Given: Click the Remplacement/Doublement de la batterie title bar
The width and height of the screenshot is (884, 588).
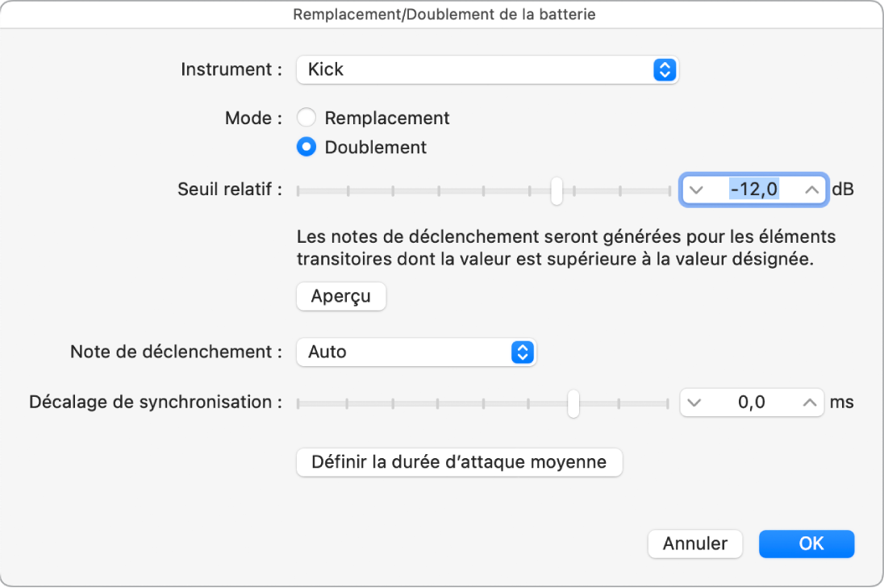Looking at the screenshot, I should 442,14.
